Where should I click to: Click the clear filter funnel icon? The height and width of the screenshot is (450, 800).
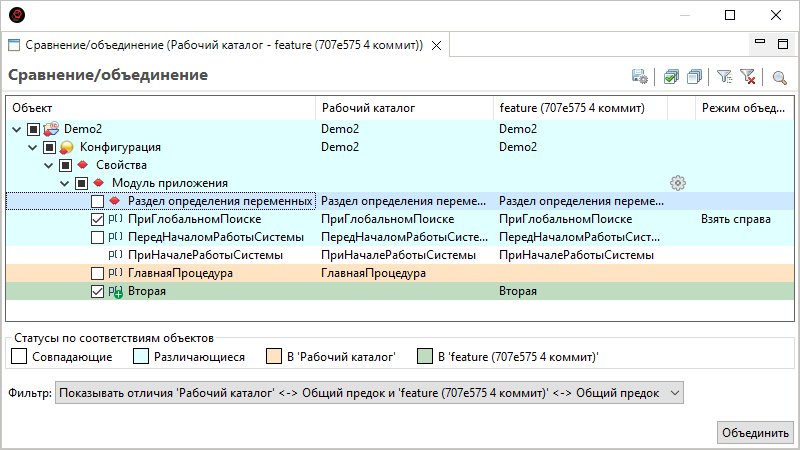point(747,77)
